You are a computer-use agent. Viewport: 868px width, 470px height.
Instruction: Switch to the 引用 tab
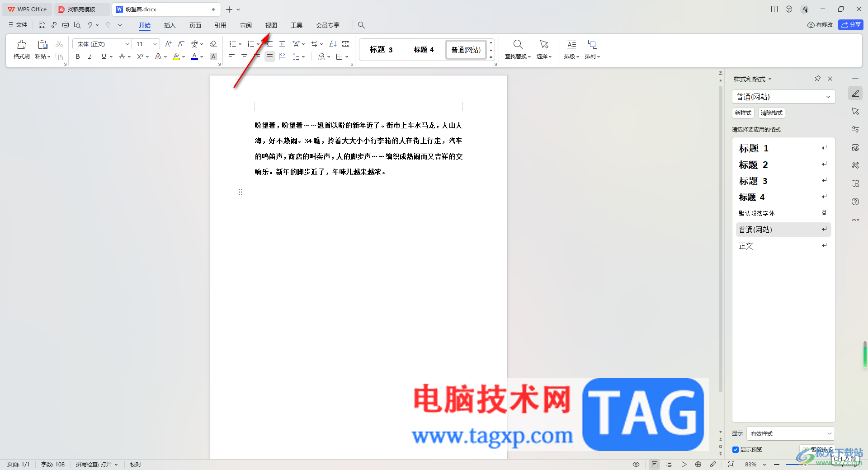(x=220, y=25)
